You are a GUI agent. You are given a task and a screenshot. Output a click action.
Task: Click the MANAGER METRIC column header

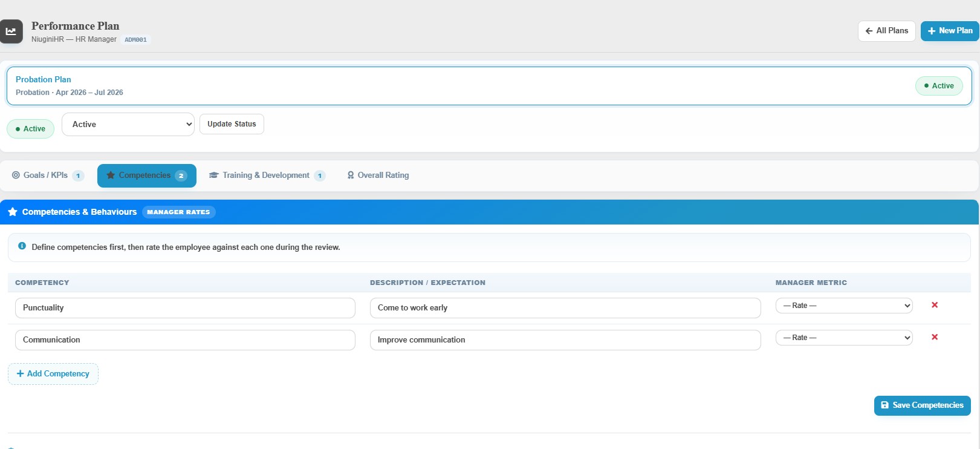811,283
